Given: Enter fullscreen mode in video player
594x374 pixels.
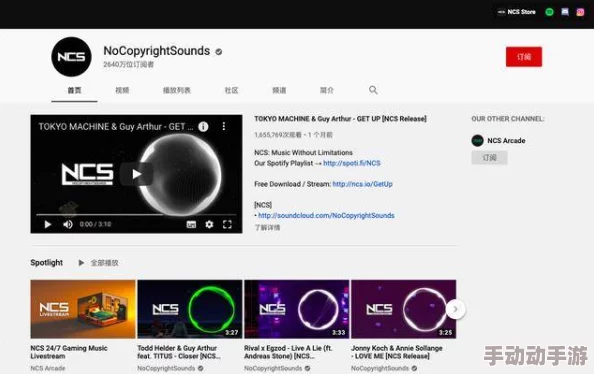Looking at the screenshot, I should 227,224.
